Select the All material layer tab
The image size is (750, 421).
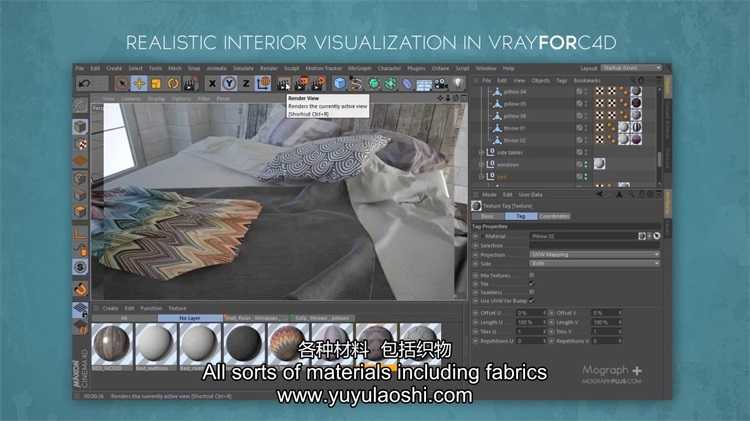pyautogui.click(x=124, y=318)
